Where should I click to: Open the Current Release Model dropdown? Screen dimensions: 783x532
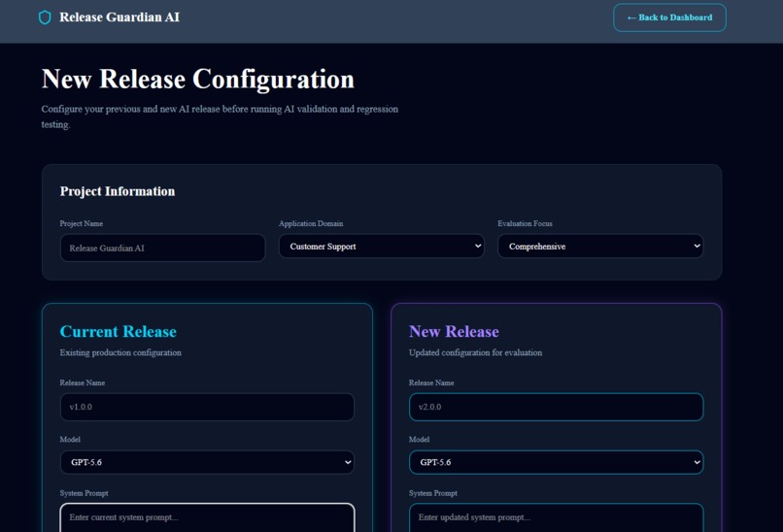point(207,462)
